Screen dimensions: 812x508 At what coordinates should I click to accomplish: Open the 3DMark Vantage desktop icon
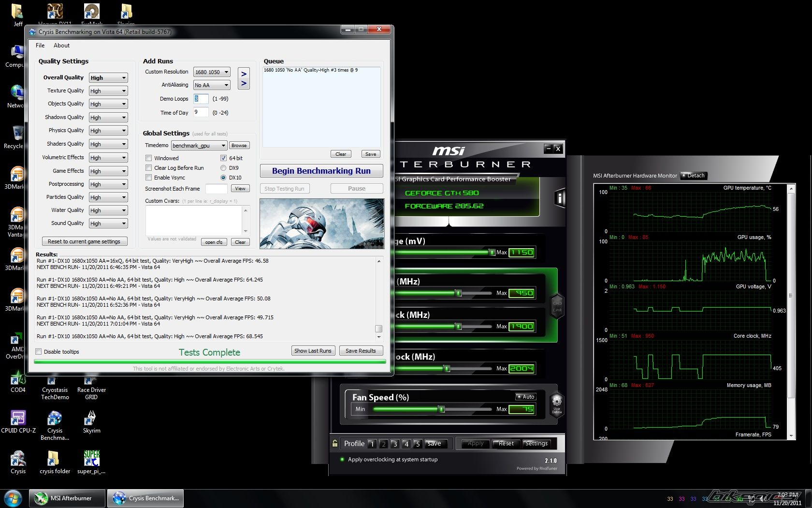pos(16,223)
